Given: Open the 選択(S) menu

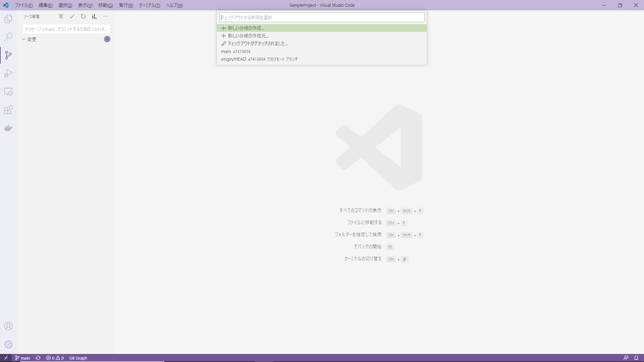Looking at the screenshot, I should click(65, 5).
